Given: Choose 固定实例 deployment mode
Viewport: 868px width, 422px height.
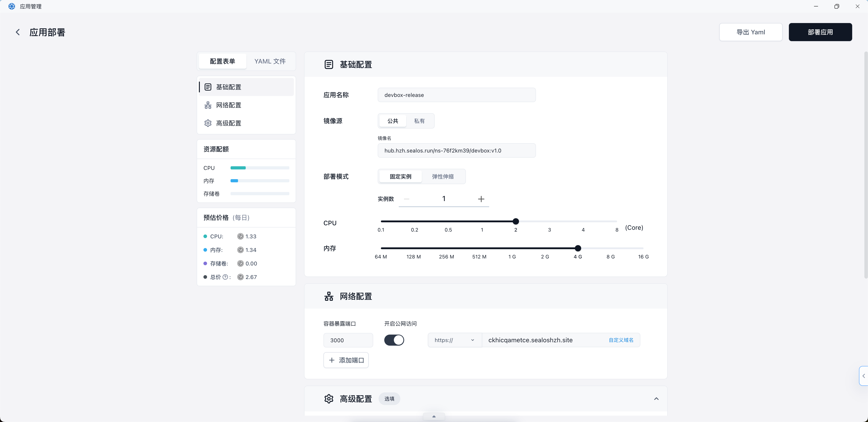Looking at the screenshot, I should coord(400,176).
